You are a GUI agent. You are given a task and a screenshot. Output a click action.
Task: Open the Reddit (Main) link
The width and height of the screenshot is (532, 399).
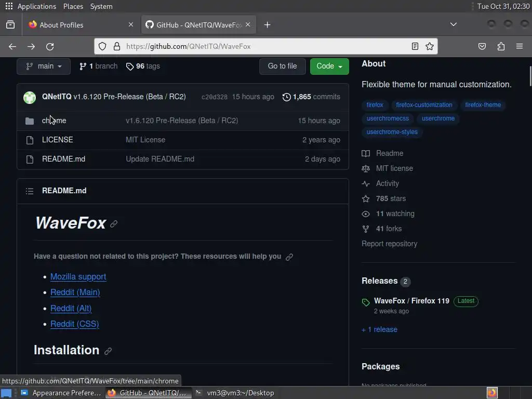pos(75,292)
